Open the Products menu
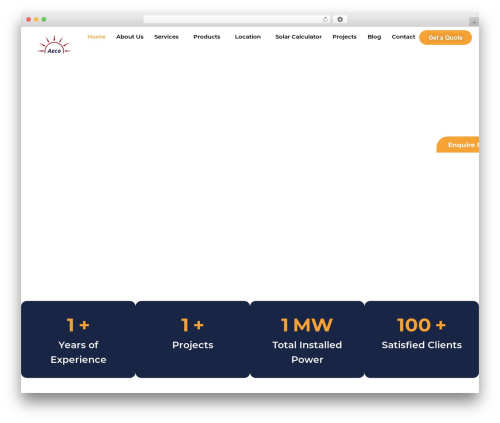 [207, 37]
